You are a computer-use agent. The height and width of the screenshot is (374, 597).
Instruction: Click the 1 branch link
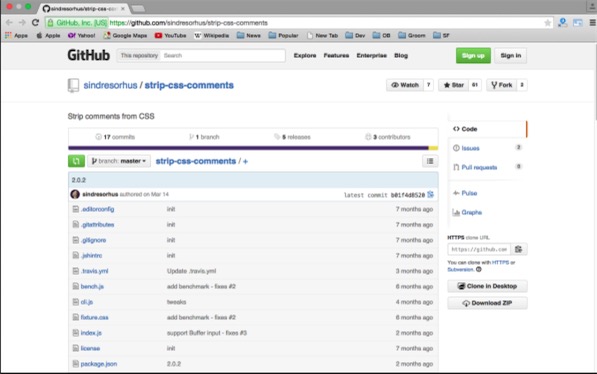[x=204, y=137]
